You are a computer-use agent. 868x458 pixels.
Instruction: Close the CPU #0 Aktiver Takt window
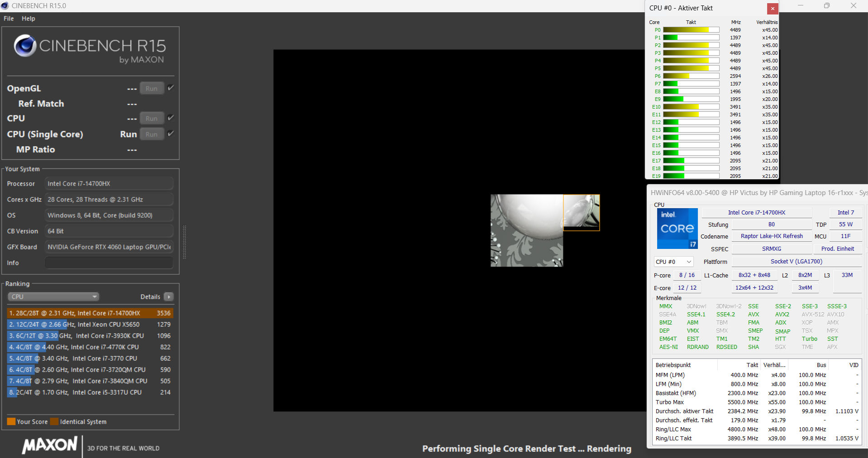tap(773, 8)
